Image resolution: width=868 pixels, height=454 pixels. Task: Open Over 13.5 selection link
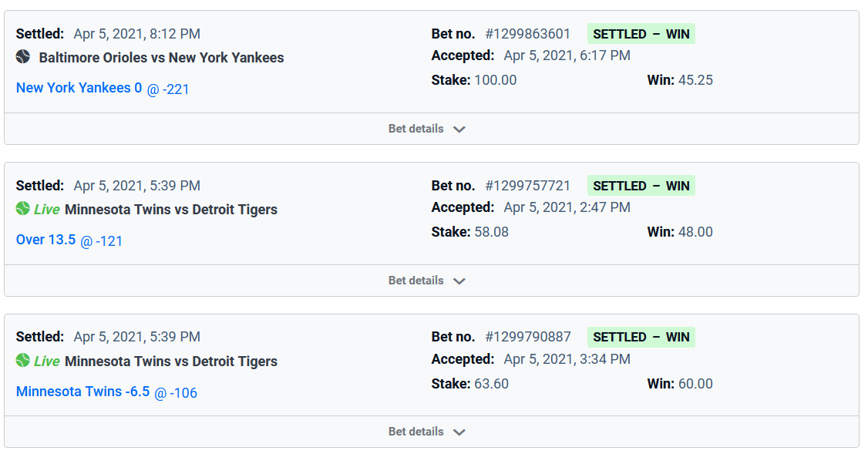46,240
